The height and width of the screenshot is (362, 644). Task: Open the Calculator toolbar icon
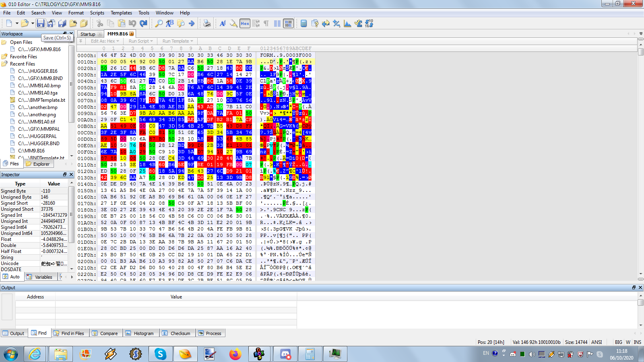(304, 23)
